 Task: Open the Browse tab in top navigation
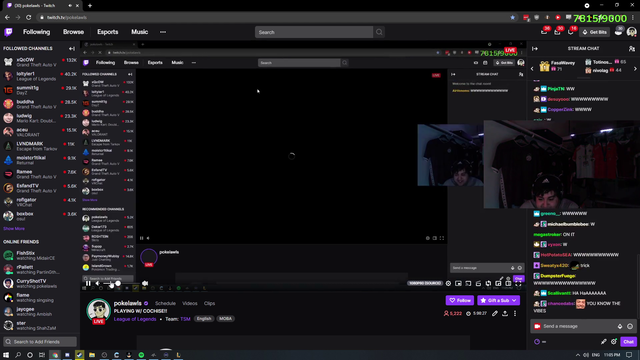pyautogui.click(x=73, y=32)
